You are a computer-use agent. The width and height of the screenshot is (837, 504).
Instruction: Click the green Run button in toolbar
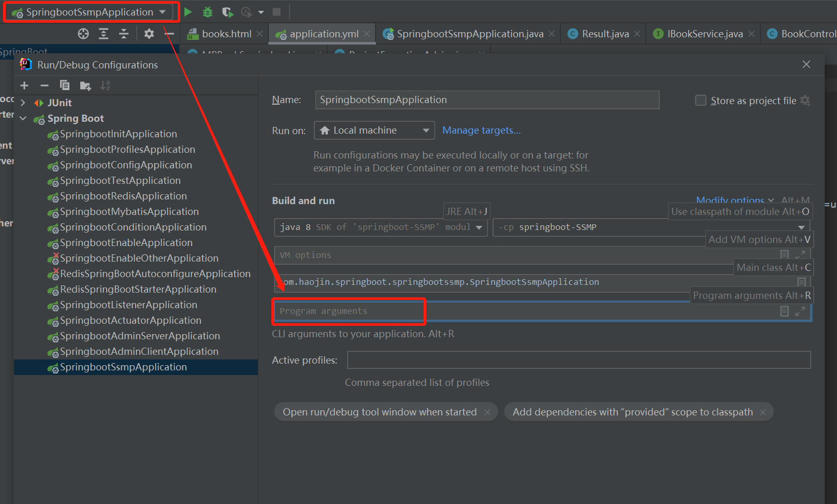[x=188, y=11]
